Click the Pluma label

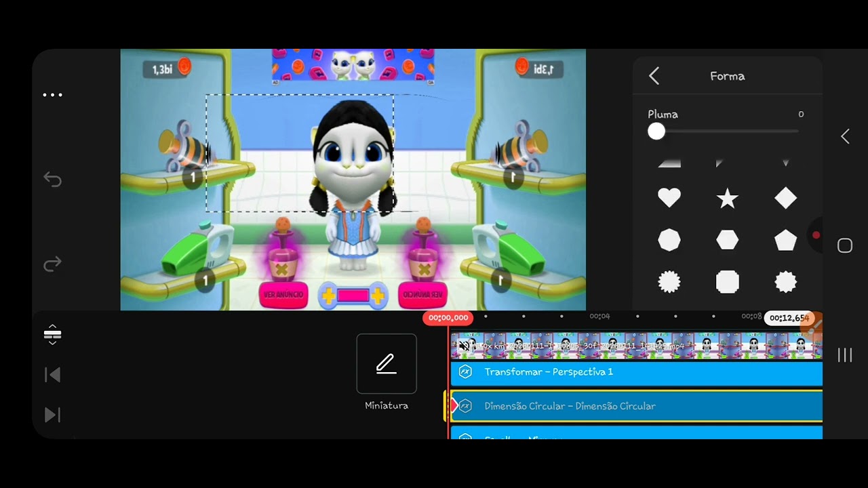point(663,115)
